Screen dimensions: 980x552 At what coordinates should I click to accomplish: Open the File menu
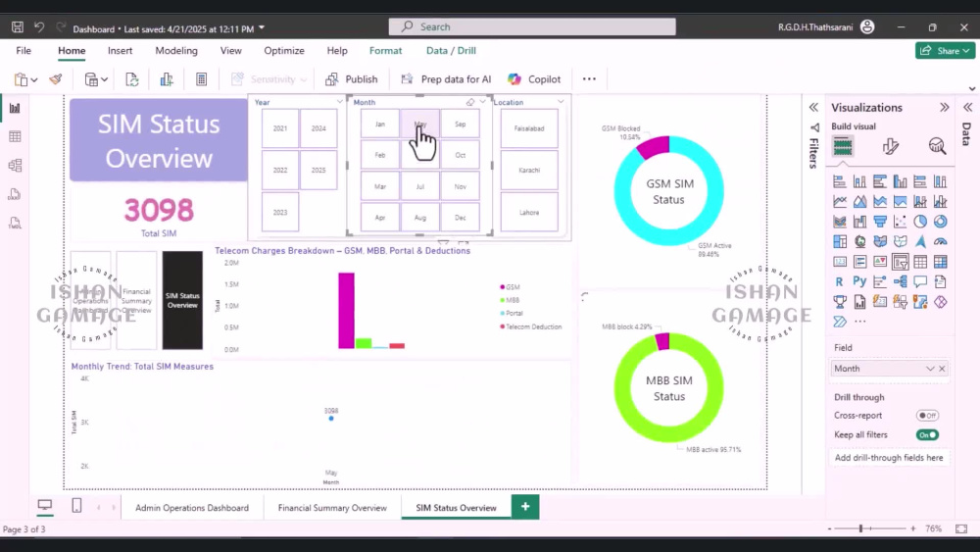click(x=24, y=51)
